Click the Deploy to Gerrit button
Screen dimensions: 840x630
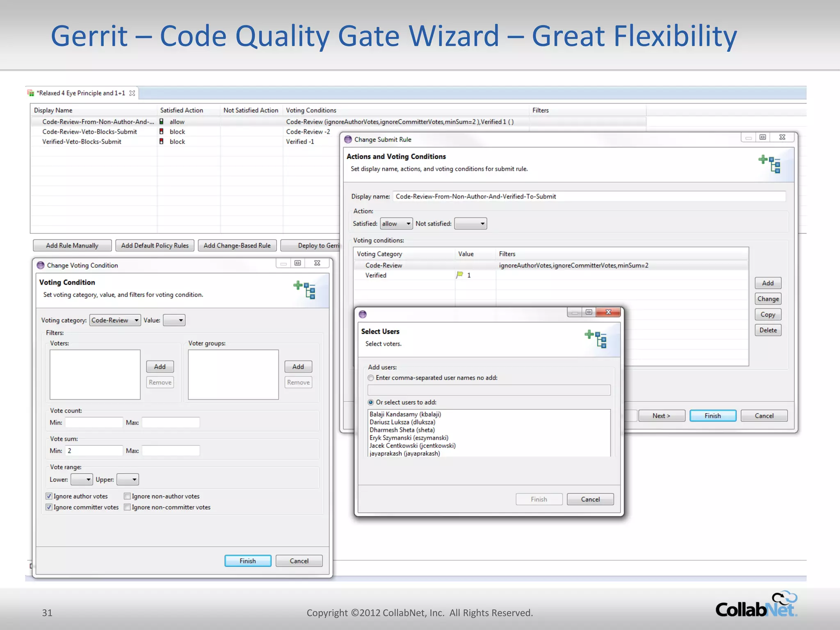[310, 245]
